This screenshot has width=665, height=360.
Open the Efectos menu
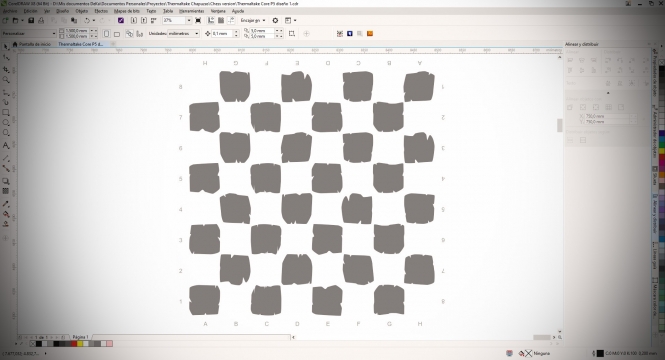101,11
